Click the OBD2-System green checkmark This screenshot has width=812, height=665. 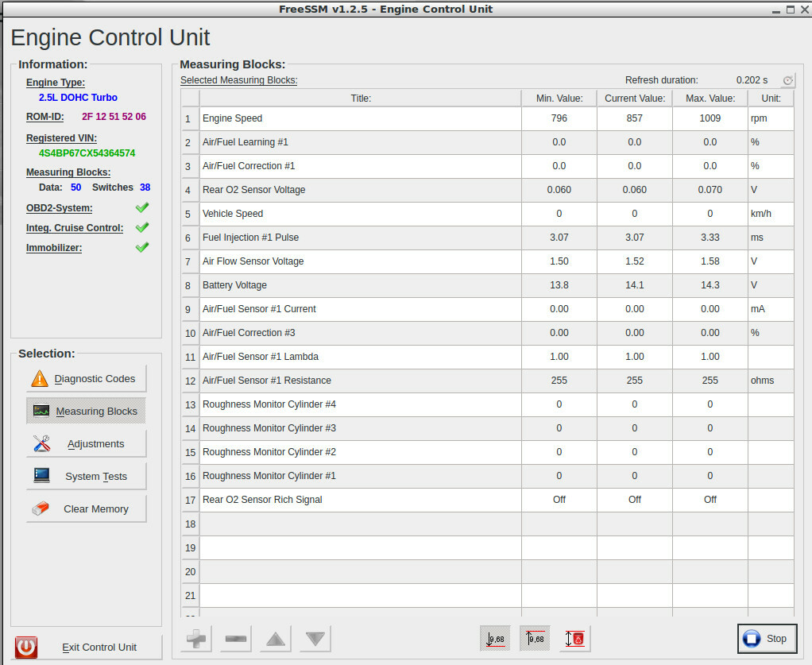(142, 207)
